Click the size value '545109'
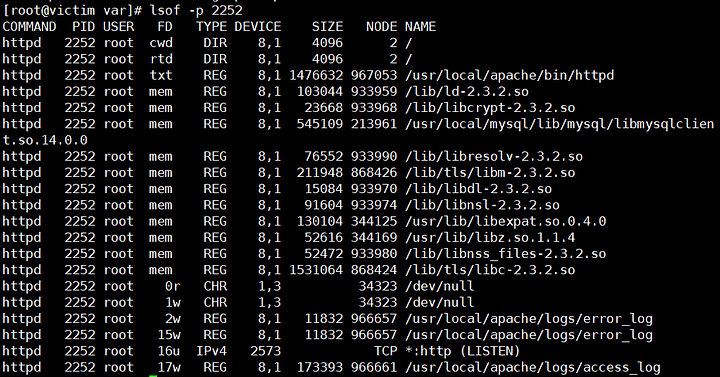The width and height of the screenshot is (720, 377). 320,124
